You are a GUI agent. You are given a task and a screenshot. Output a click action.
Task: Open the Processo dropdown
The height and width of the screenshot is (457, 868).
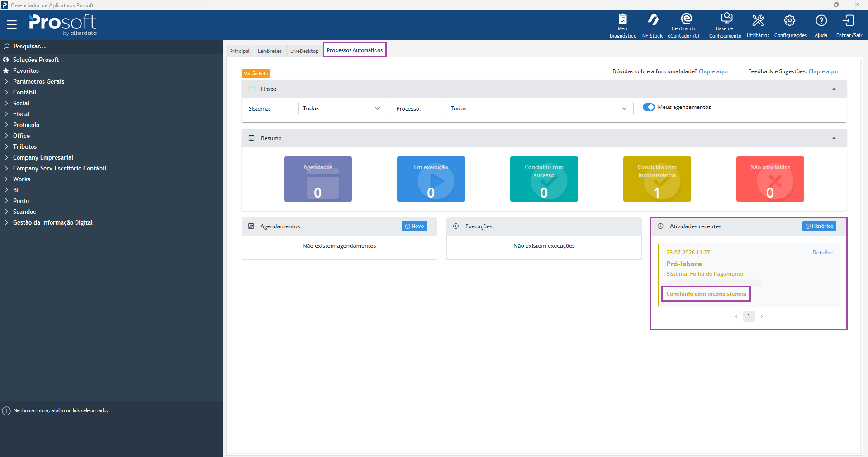[539, 108]
